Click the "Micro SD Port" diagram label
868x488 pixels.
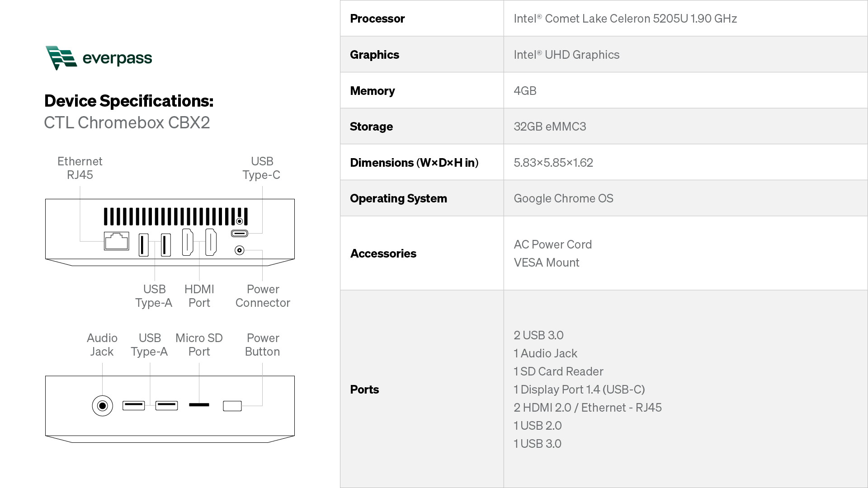[199, 345]
